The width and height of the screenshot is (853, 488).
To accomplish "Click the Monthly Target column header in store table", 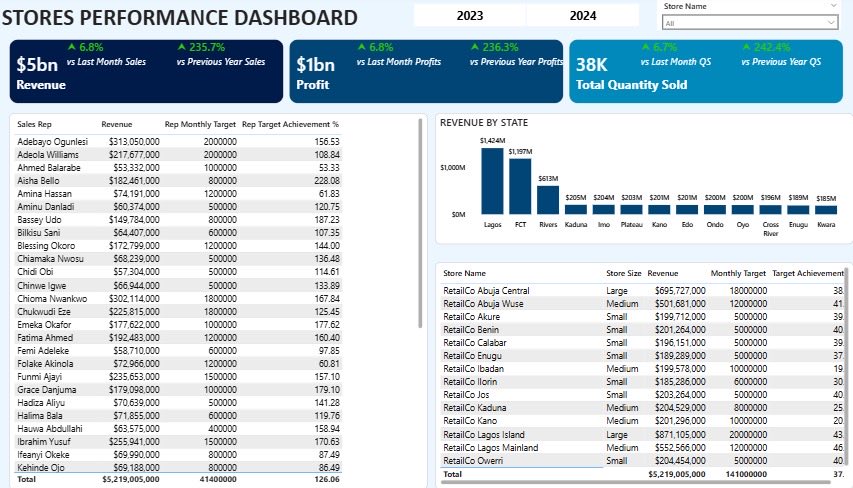I will tap(738, 273).
